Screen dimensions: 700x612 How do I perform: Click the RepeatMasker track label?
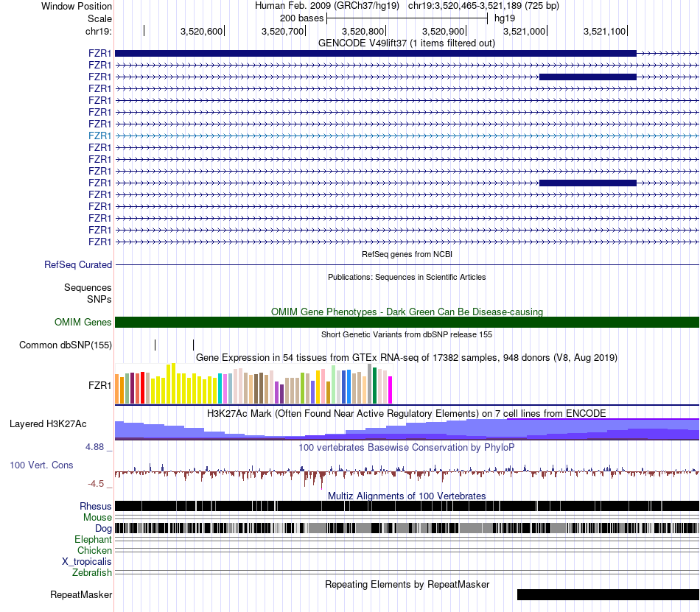[x=81, y=594]
